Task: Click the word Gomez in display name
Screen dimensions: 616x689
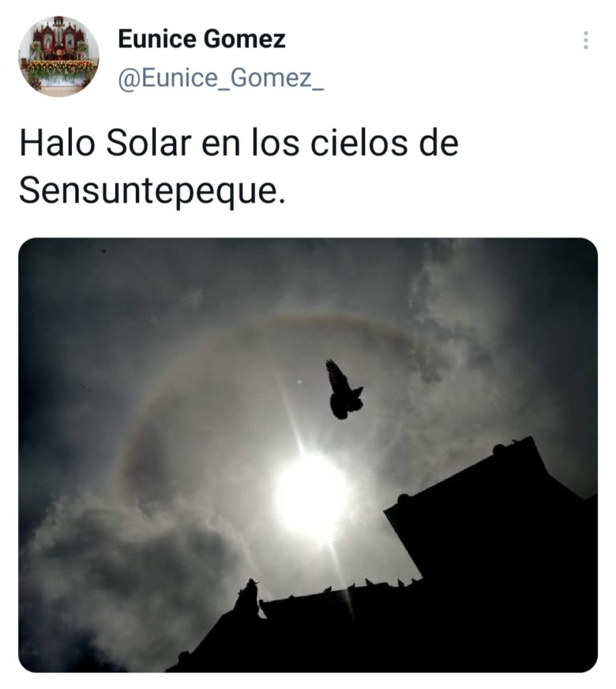Action: coord(245,38)
